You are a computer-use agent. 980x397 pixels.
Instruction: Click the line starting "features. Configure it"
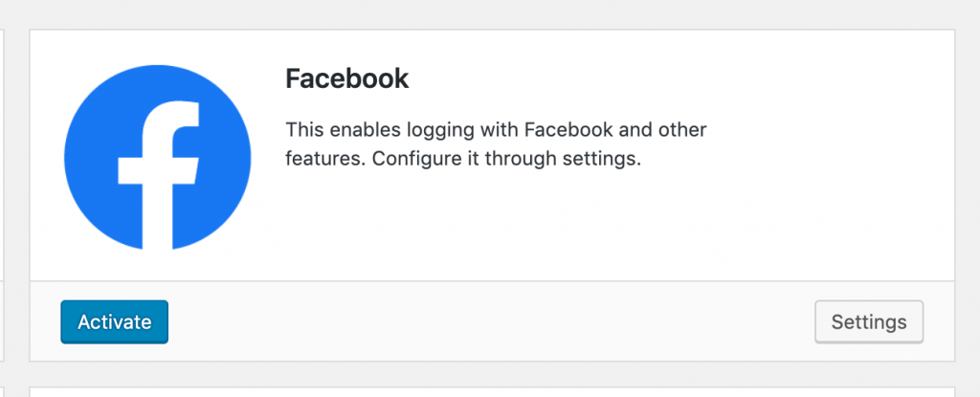[463, 159]
